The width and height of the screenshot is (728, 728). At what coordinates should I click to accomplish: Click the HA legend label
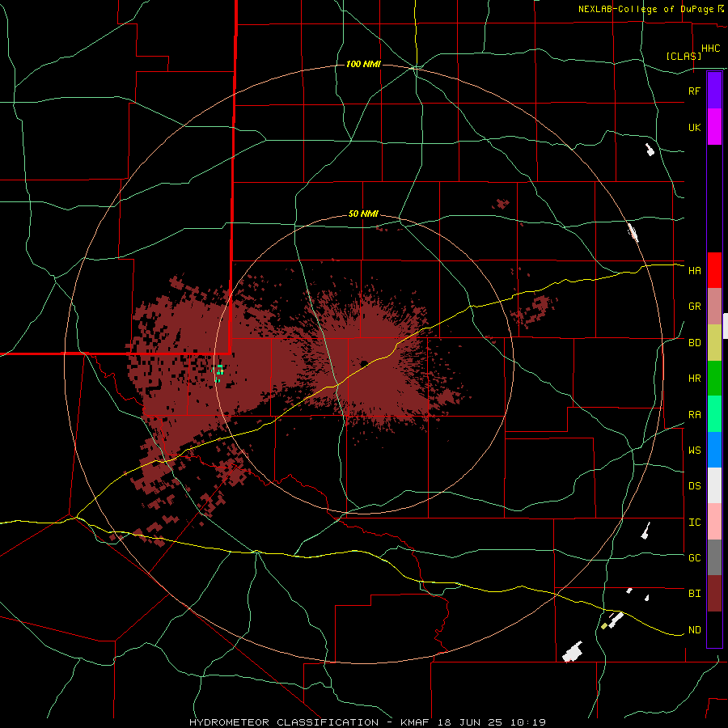coord(694,271)
